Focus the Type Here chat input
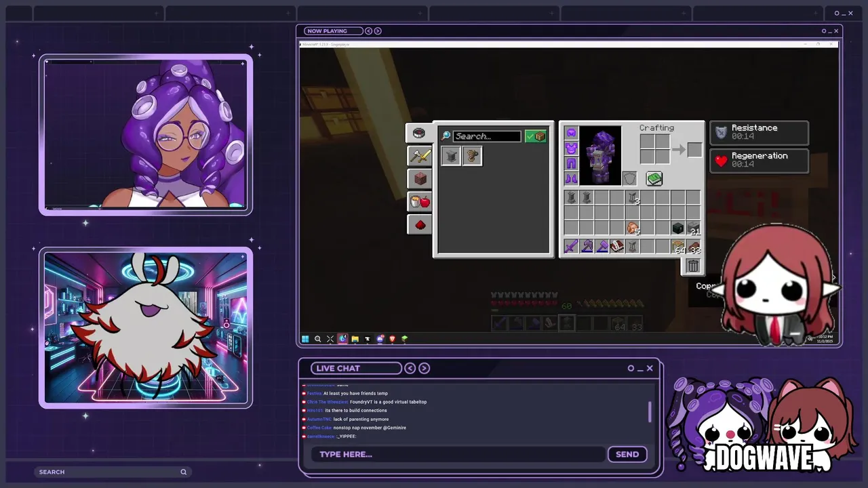The image size is (868, 488). (458, 454)
